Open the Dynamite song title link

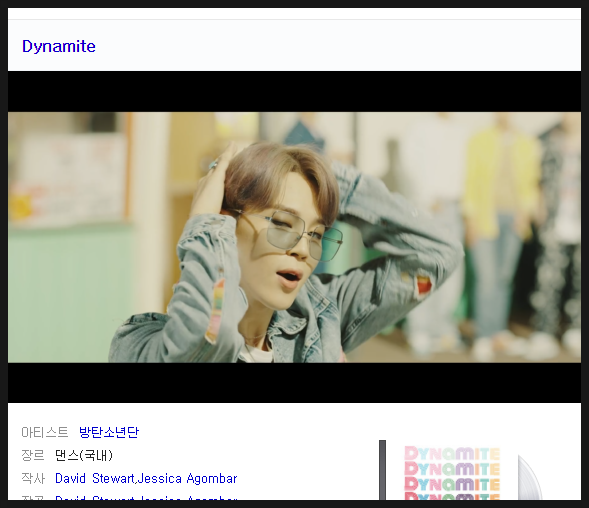pyautogui.click(x=59, y=47)
